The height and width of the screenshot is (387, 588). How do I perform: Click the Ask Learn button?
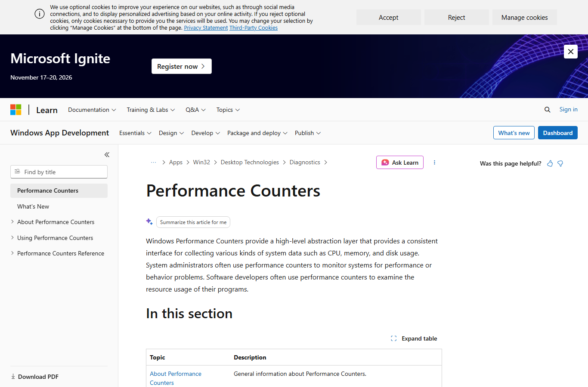point(400,163)
